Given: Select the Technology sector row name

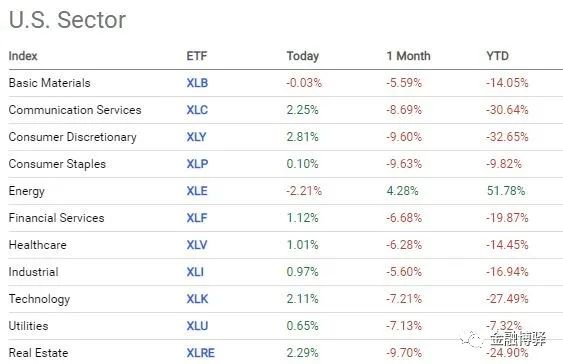Looking at the screenshot, I should click(39, 299).
